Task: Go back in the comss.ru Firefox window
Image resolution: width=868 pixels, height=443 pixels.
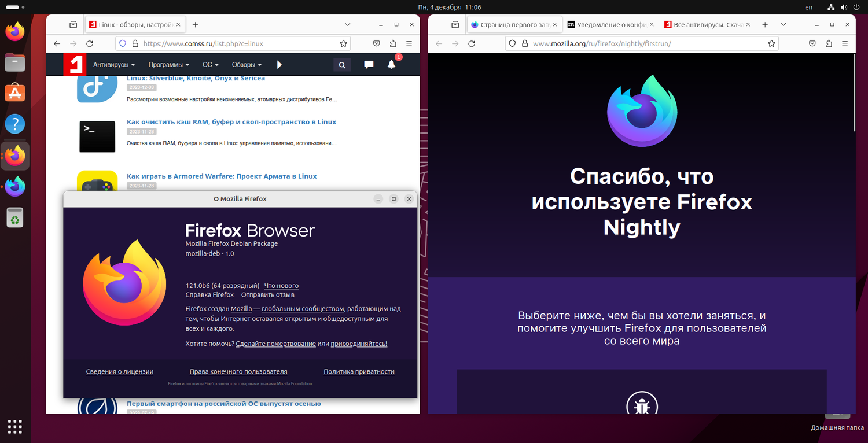Action: (57, 43)
